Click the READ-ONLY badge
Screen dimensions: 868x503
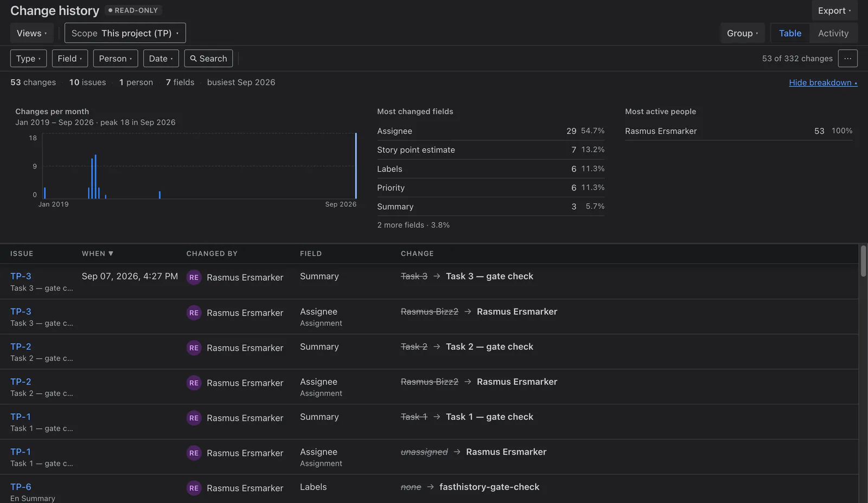point(133,10)
